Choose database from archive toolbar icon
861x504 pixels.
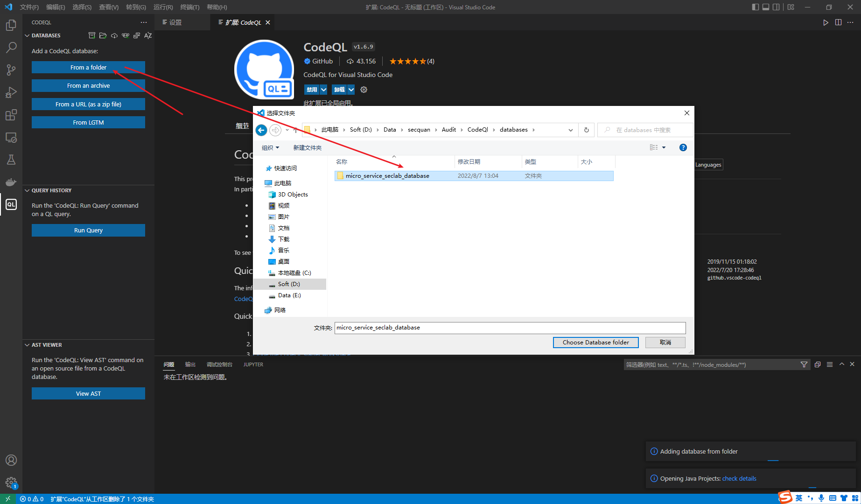pos(92,35)
